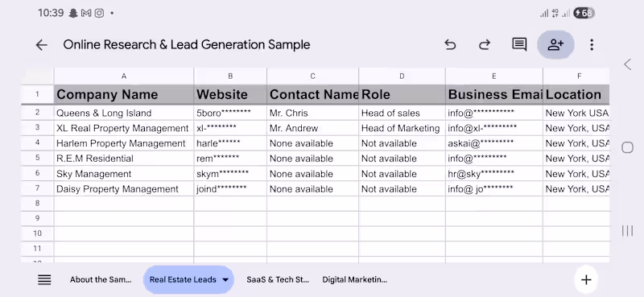Select the Harlem Property Management cell

click(x=124, y=143)
